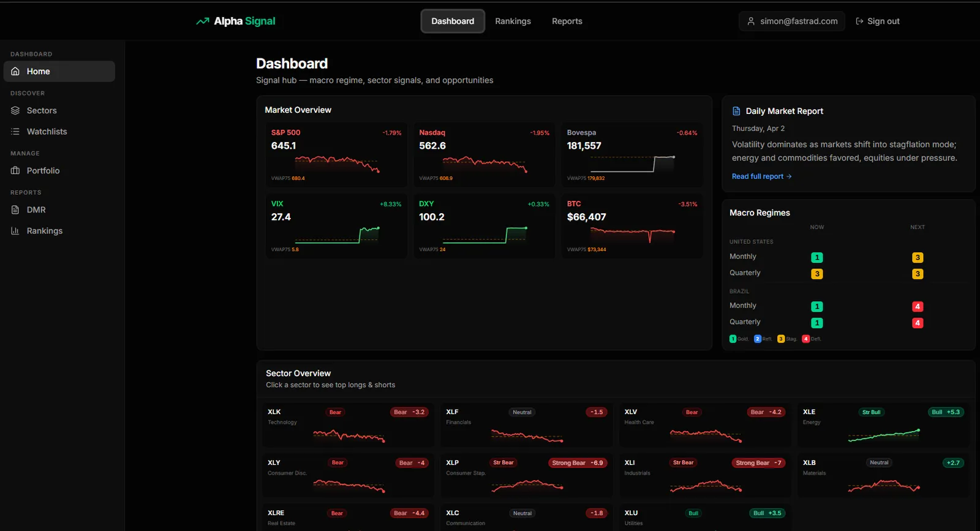Select the XLF Financials sector card
Screen dimensions: 980x531
[526, 424]
